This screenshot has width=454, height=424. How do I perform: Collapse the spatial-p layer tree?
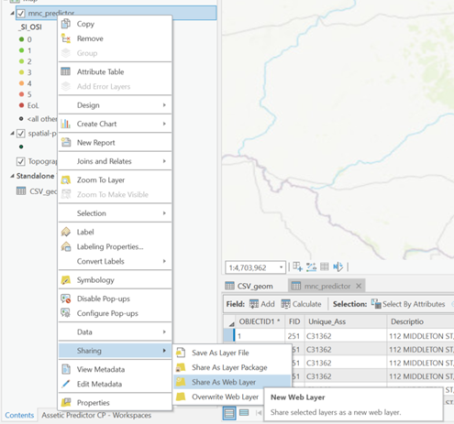(12, 133)
